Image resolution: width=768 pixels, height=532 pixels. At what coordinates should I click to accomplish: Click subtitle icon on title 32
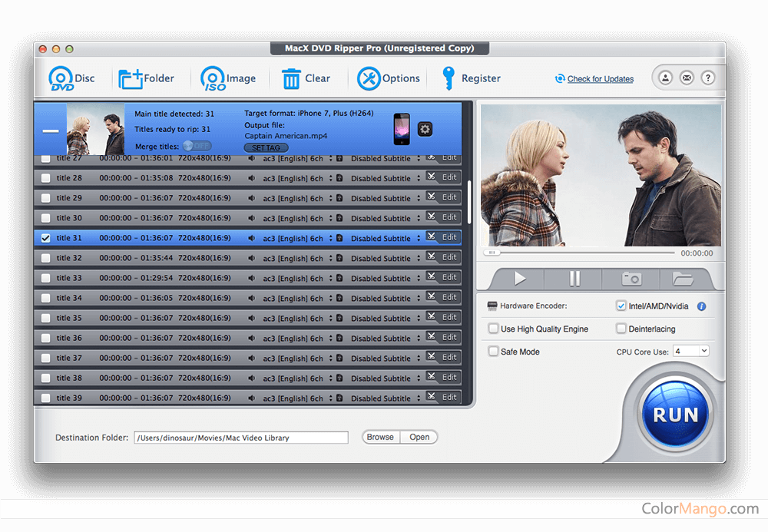pos(339,258)
